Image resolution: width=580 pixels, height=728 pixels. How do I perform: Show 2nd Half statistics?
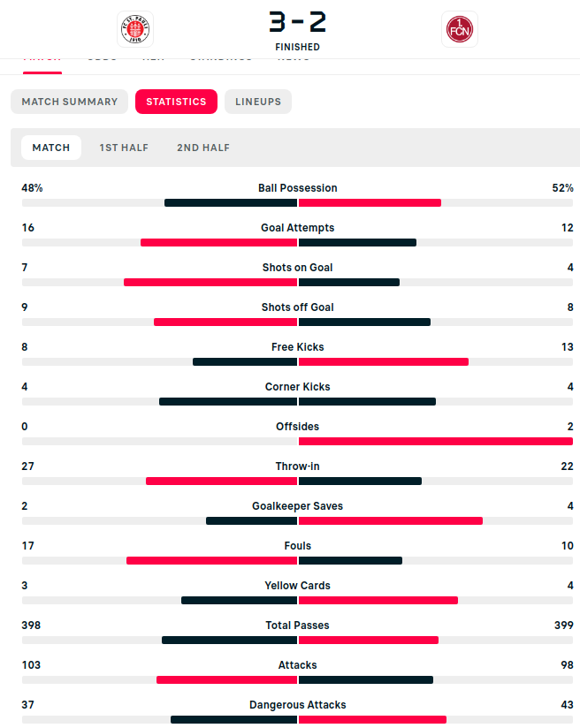(203, 148)
